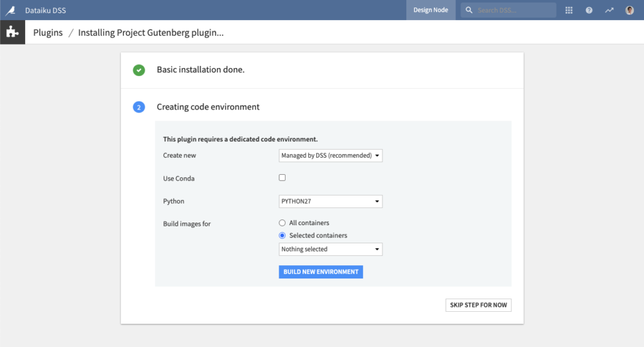
Task: Open the Managed by DSS dropdown
Action: pos(331,156)
